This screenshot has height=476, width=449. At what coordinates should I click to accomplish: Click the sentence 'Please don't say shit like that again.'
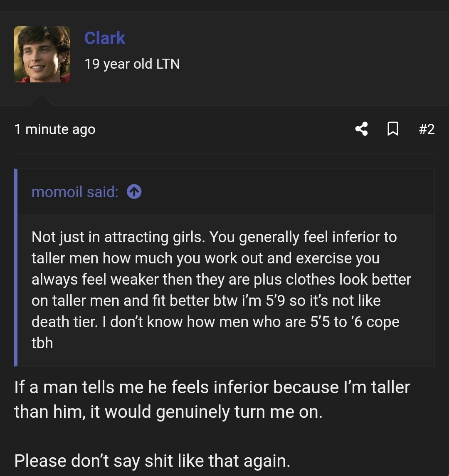point(152,461)
